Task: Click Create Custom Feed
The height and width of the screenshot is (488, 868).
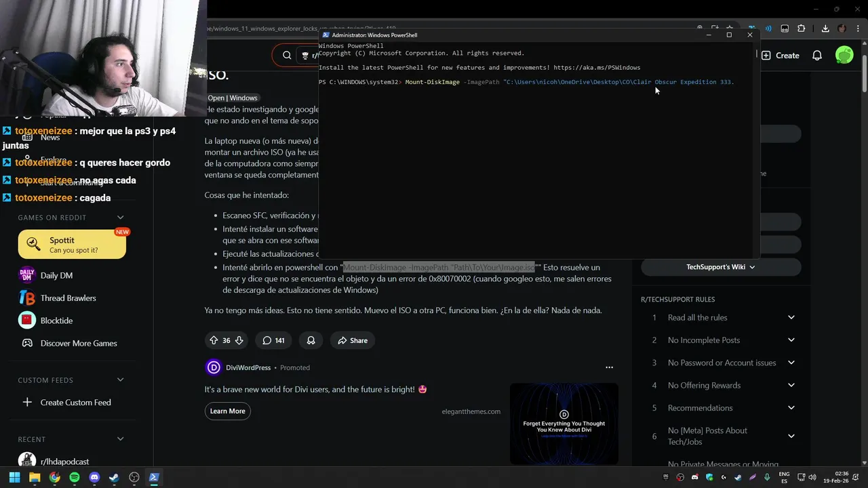Action: (66, 403)
